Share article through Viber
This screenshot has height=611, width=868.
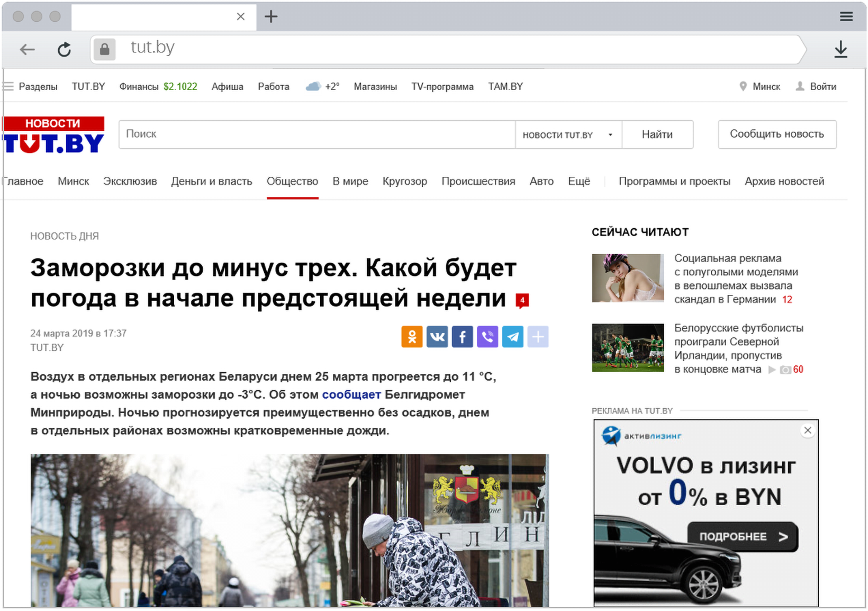[x=487, y=337]
